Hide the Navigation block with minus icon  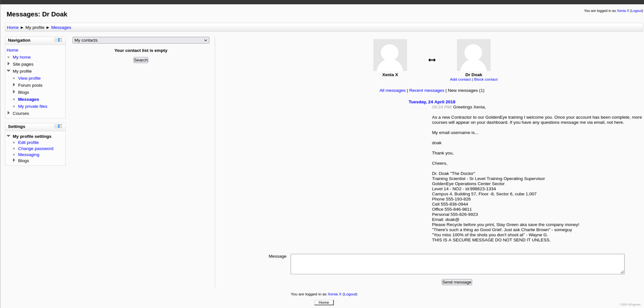tap(56, 40)
